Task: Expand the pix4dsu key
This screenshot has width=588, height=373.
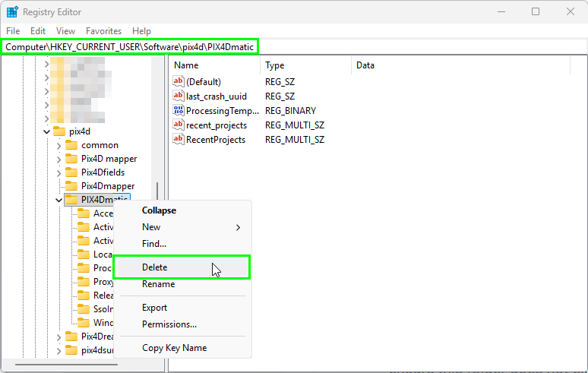Action: tap(58, 351)
